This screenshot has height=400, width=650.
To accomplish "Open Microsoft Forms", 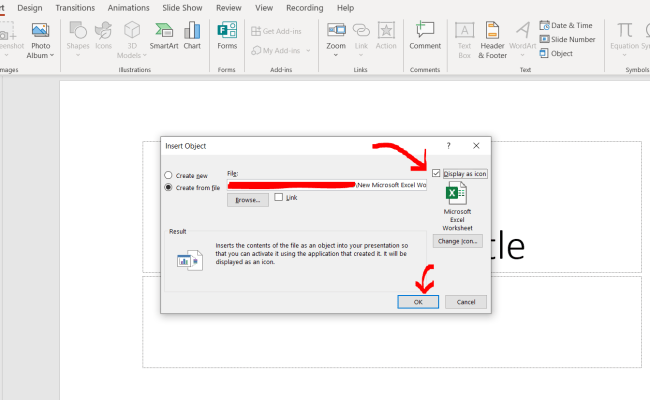I will [227, 36].
